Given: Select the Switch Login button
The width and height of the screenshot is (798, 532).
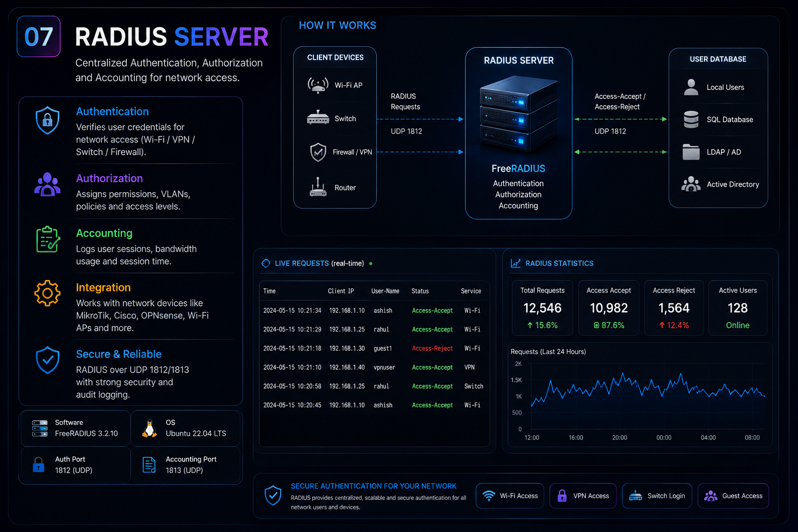Looking at the screenshot, I should (x=657, y=496).
